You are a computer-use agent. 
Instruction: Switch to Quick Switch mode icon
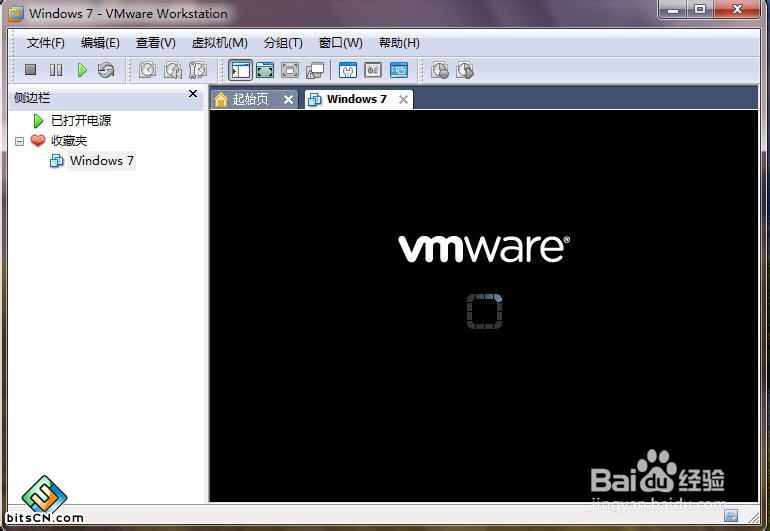(x=265, y=70)
